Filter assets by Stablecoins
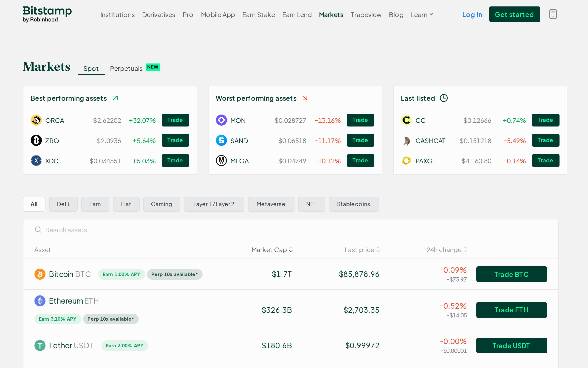Screen dimensions: 588x368 354,204
